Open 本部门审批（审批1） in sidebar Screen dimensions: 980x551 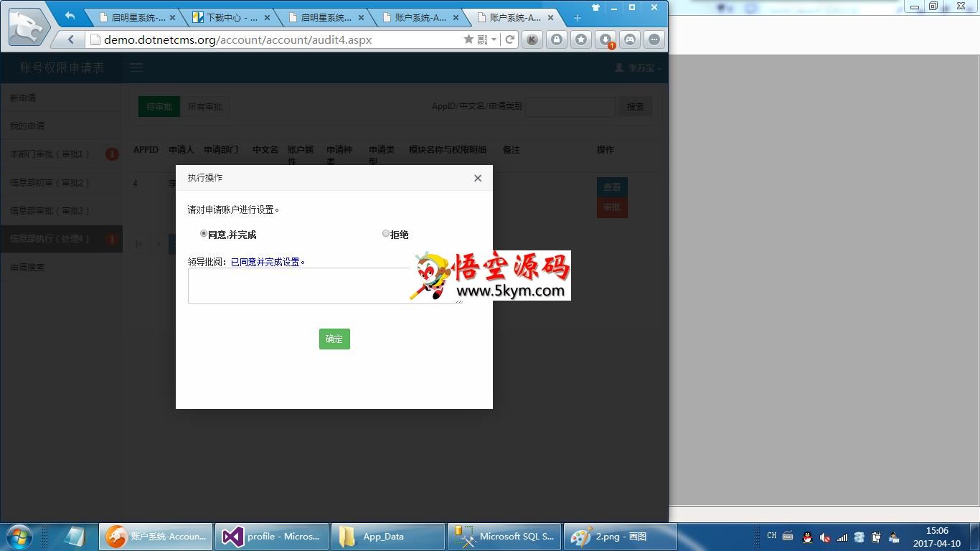(61, 154)
